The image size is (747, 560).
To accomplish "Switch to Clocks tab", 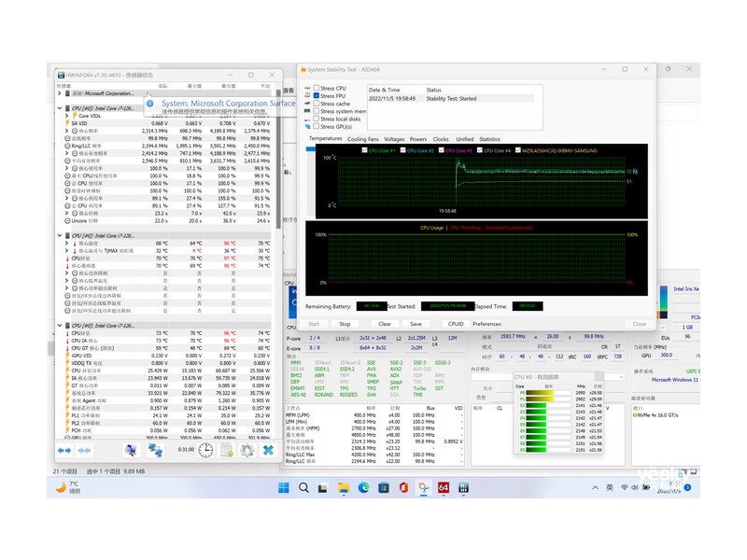I will click(x=441, y=139).
